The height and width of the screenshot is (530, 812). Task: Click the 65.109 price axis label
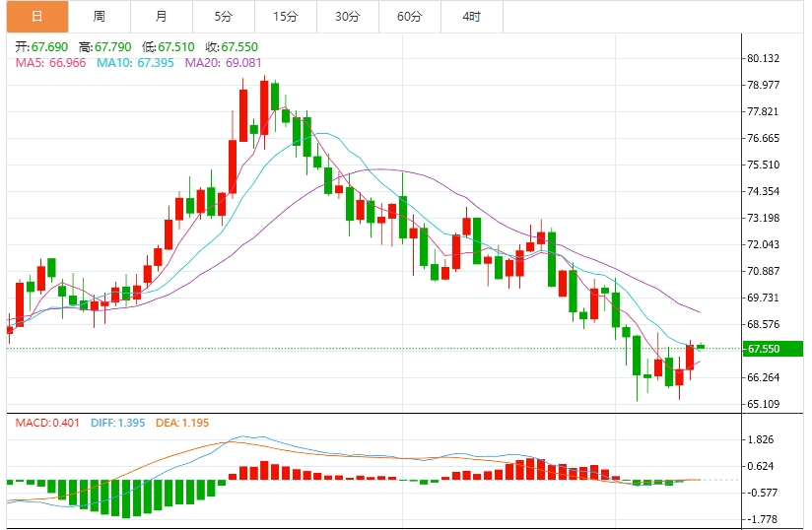click(x=764, y=404)
